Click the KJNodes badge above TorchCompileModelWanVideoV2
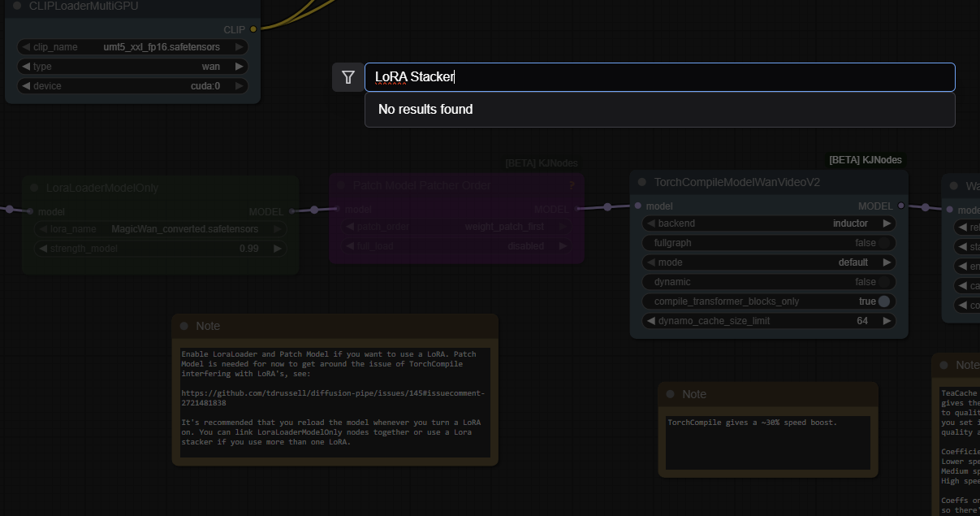Viewport: 980px width, 516px height. (865, 160)
